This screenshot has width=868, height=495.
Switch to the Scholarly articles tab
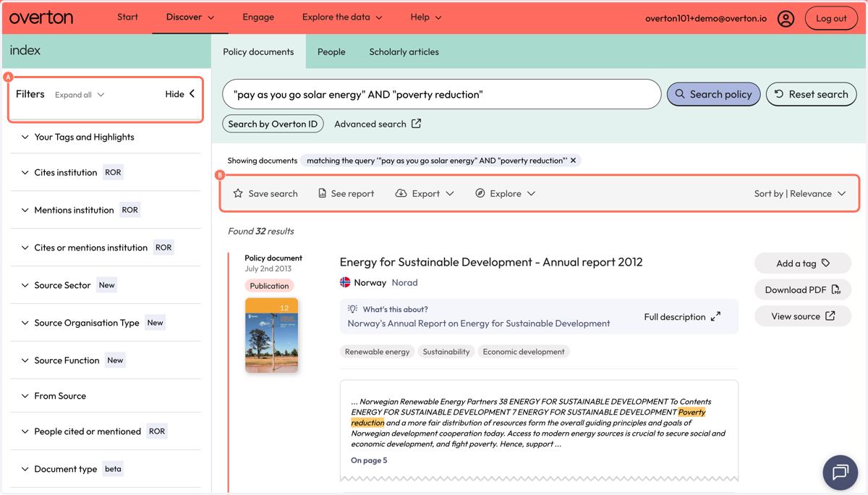(404, 51)
